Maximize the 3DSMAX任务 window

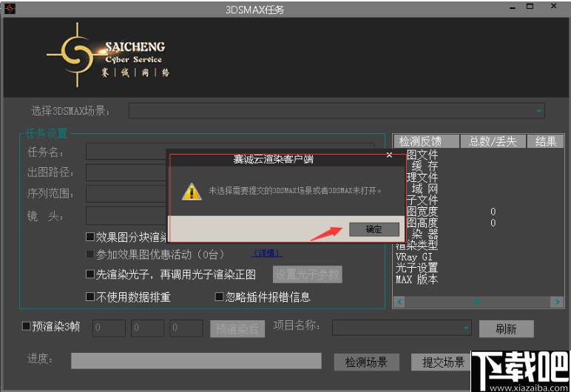530,6
